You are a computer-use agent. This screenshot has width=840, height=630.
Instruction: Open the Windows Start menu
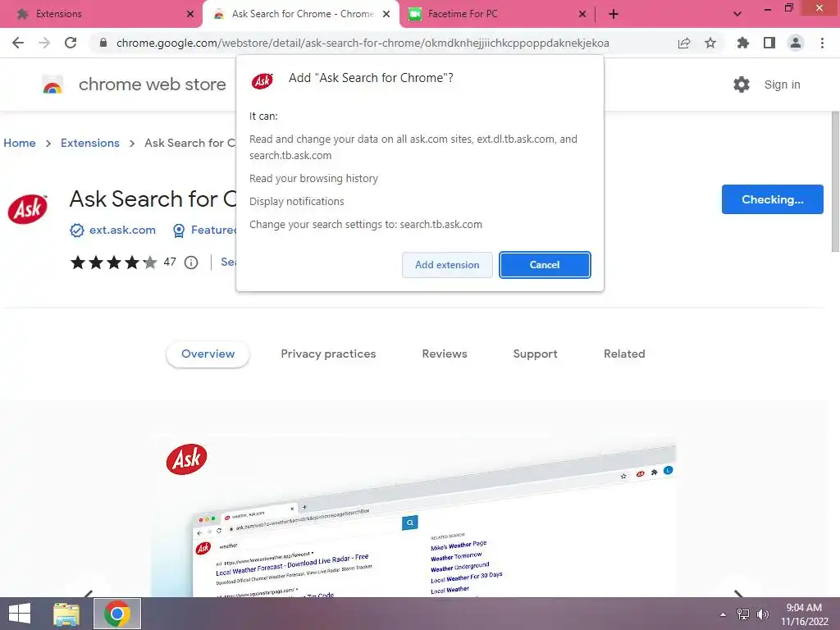click(20, 614)
